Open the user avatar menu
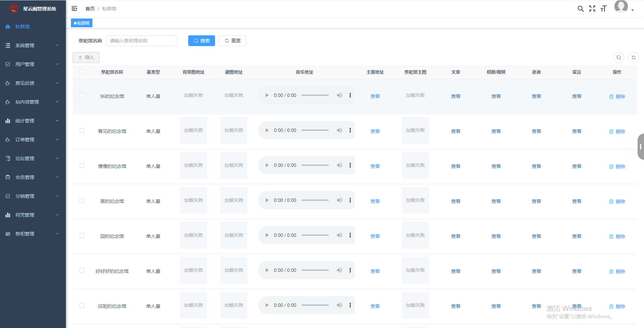The height and width of the screenshot is (328, 644). point(624,7)
